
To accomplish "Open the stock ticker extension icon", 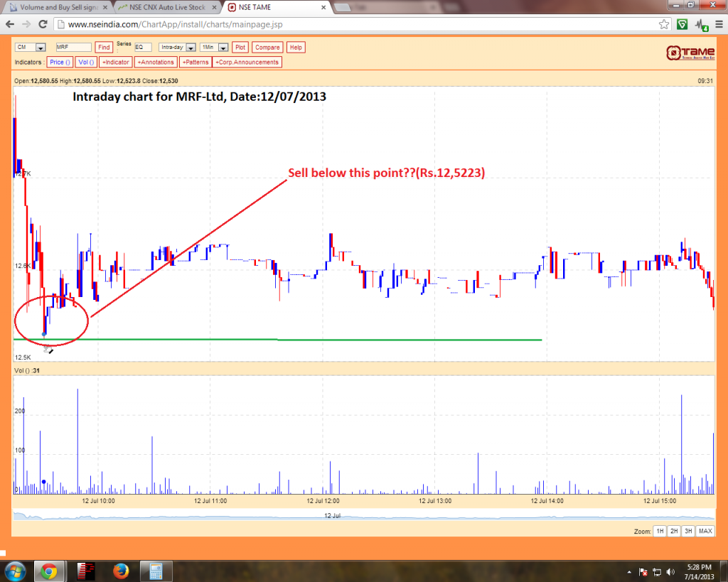I will point(701,25).
